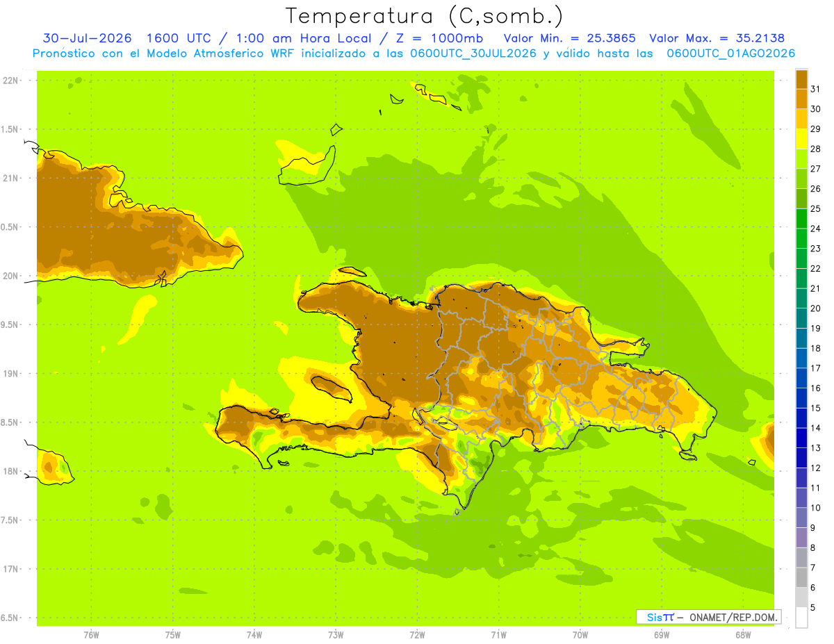Screen dimensions: 834x644
Task: Click latitude label "17N"
Action: (12, 569)
